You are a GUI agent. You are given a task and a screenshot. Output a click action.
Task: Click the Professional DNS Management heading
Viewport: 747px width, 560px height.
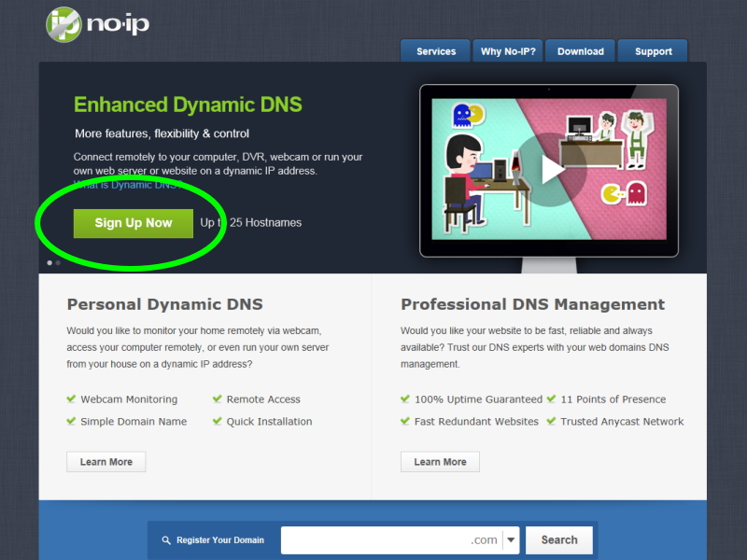click(x=532, y=304)
